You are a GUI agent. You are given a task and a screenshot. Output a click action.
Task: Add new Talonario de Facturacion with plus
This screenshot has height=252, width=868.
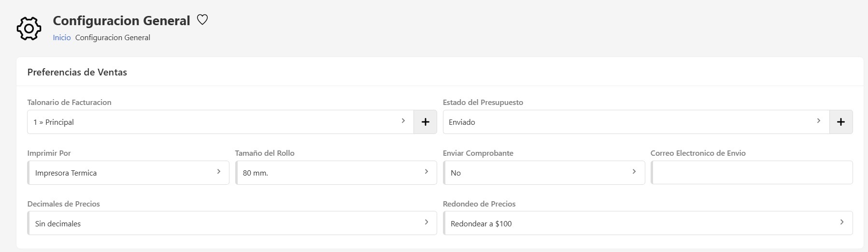point(425,122)
